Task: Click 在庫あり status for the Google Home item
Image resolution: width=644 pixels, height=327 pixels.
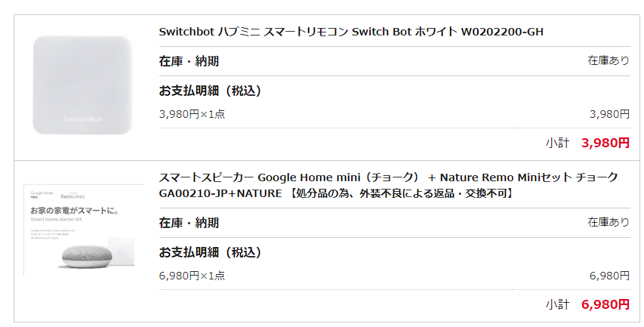Action: click(609, 223)
